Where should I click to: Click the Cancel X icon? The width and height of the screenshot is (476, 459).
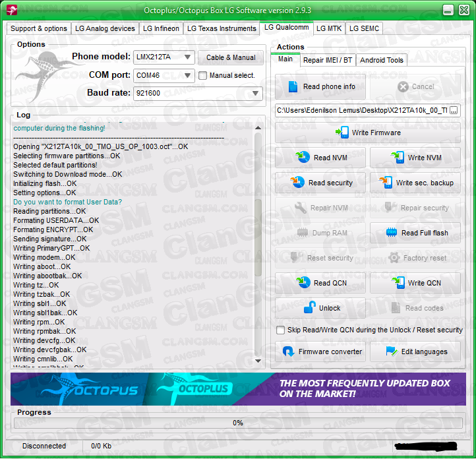(403, 87)
